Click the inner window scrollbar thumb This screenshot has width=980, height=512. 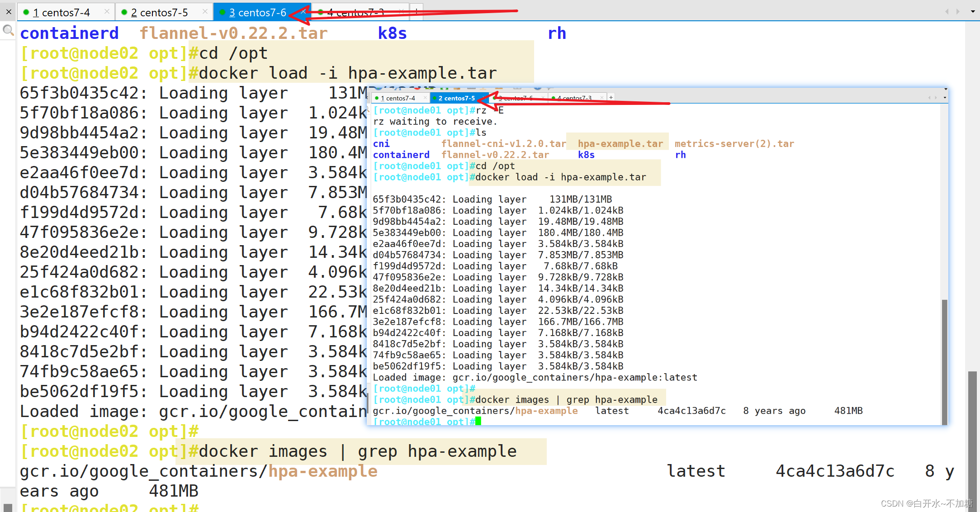(944, 362)
